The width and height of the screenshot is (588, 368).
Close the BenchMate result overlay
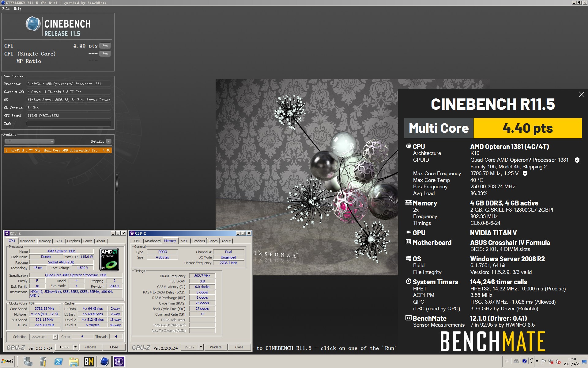[x=581, y=94]
